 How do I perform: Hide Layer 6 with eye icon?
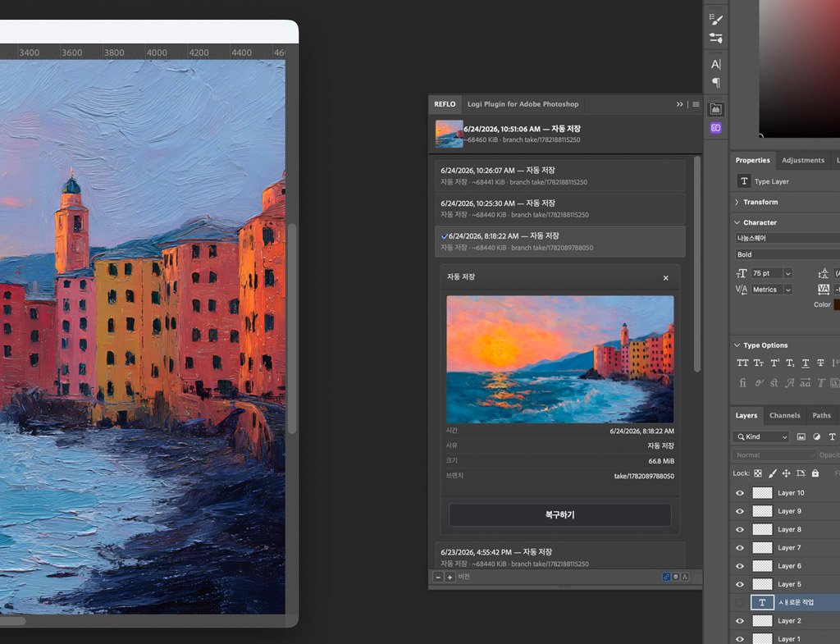tap(740, 566)
